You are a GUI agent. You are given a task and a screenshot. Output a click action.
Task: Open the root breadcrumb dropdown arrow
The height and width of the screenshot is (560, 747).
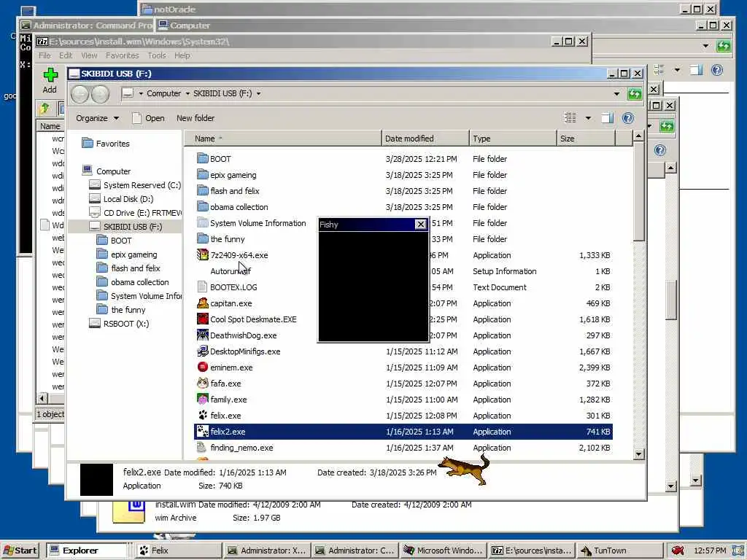(x=141, y=94)
